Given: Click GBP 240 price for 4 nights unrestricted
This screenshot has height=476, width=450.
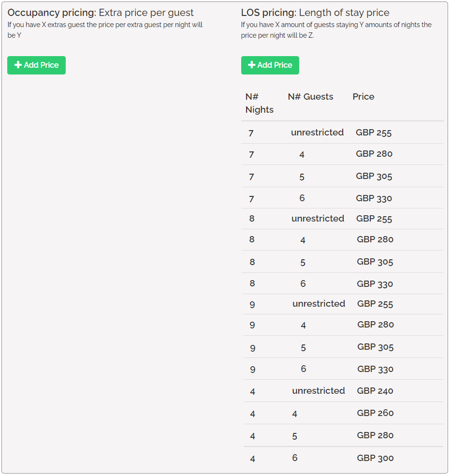Looking at the screenshot, I should (375, 391).
